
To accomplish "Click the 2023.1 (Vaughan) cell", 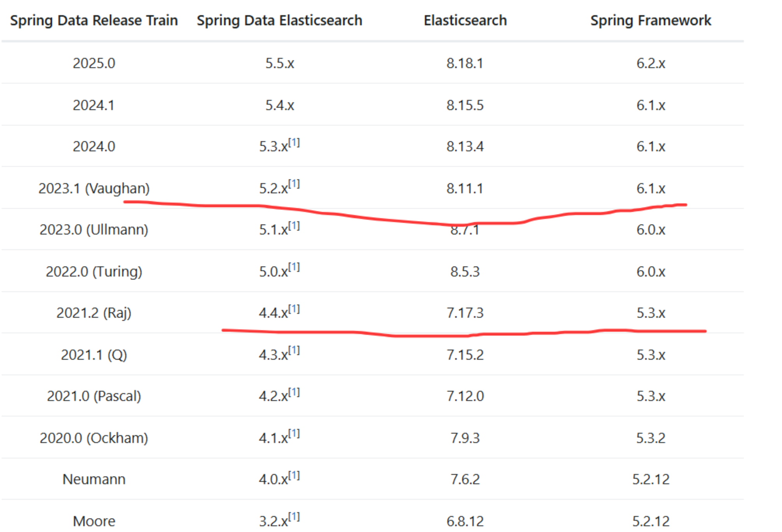I will (x=94, y=189).
